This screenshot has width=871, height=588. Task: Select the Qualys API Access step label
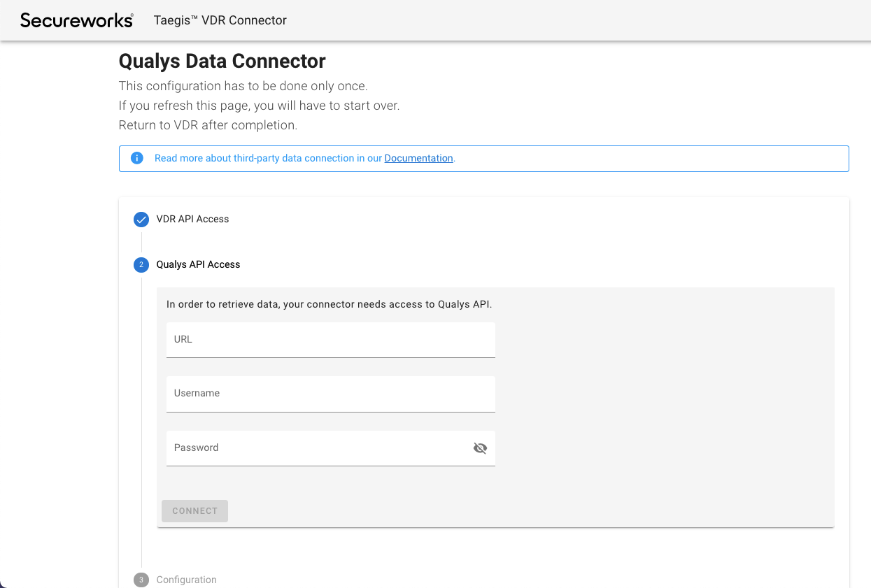198,264
